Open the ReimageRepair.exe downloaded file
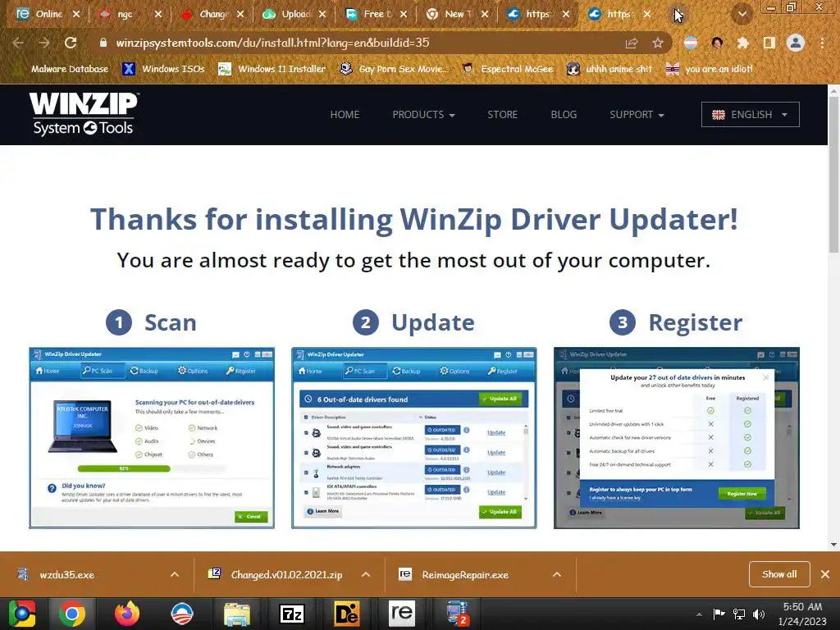The height and width of the screenshot is (630, 840). (x=465, y=574)
